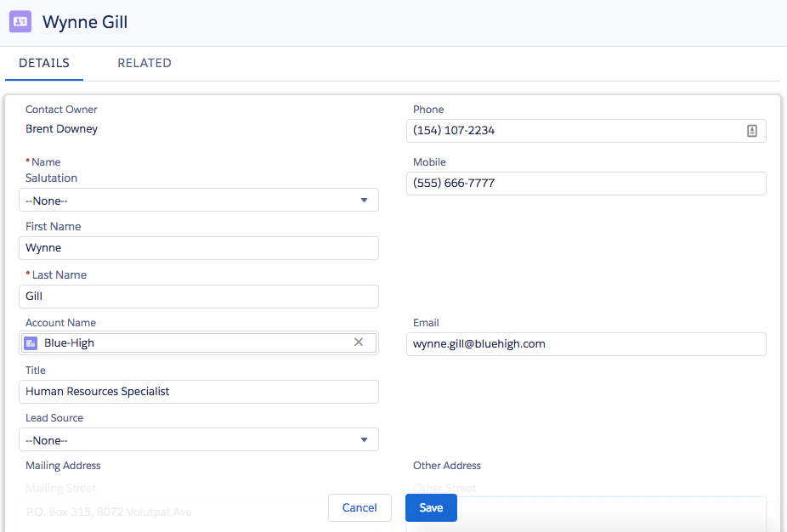Switch to the Related tab
Viewport: 787px width, 532px height.
[x=144, y=63]
